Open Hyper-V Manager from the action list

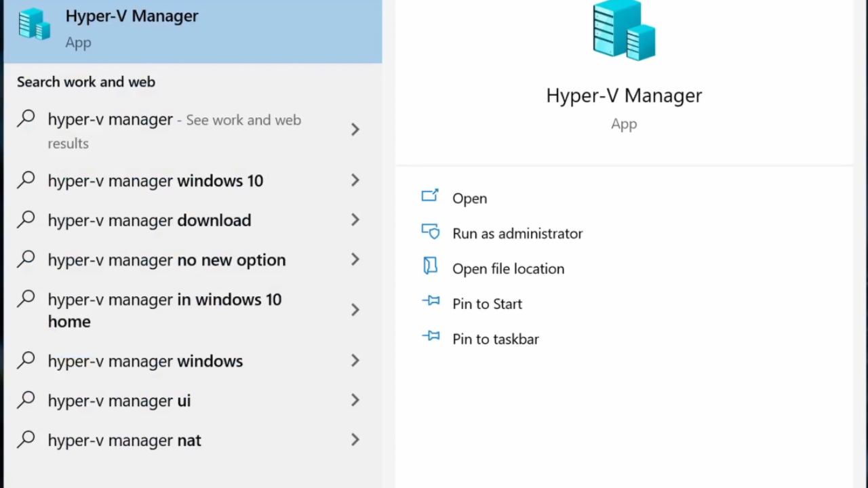pos(469,198)
